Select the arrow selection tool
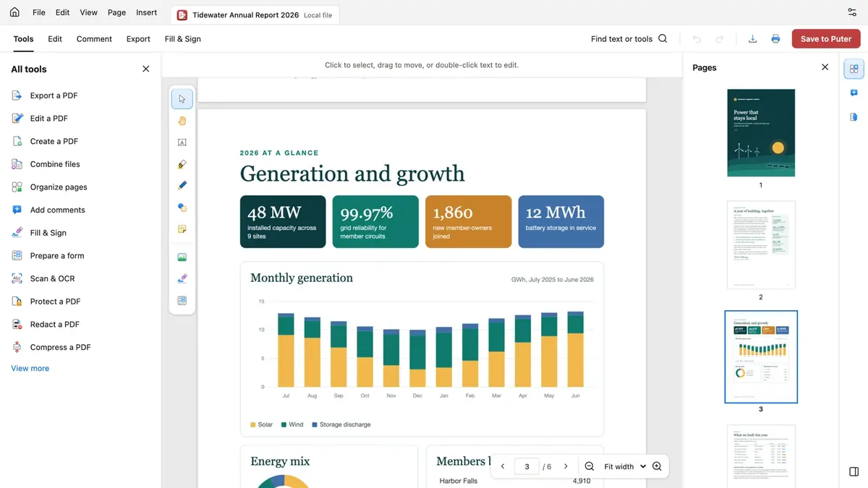Image resolution: width=868 pixels, height=488 pixels. 182,99
